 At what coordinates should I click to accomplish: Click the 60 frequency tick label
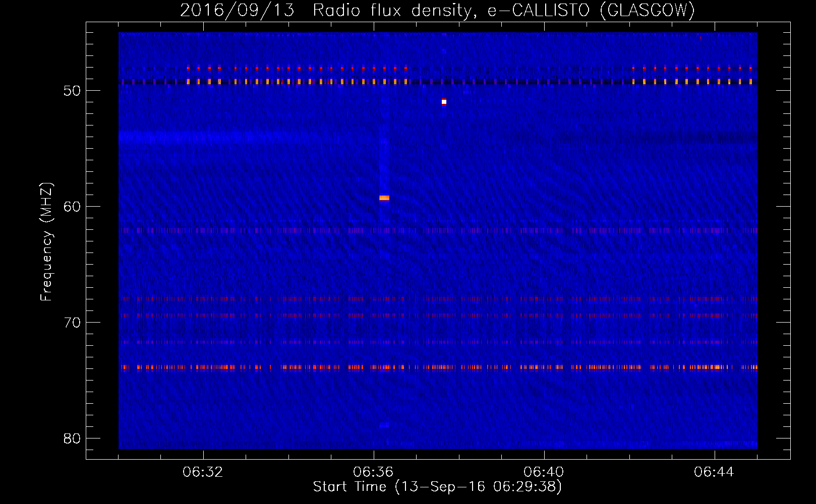point(72,207)
